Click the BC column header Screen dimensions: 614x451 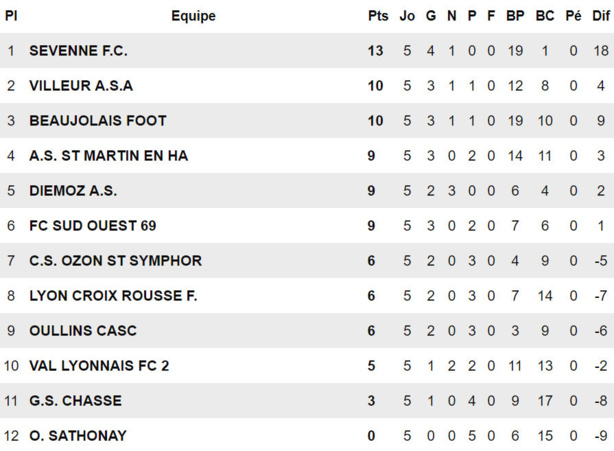tap(545, 16)
